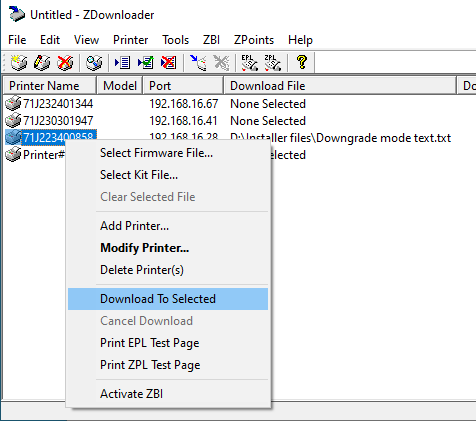This screenshot has width=476, height=421.
Task: Click port value 192.168.16.41
Action: click(x=183, y=121)
